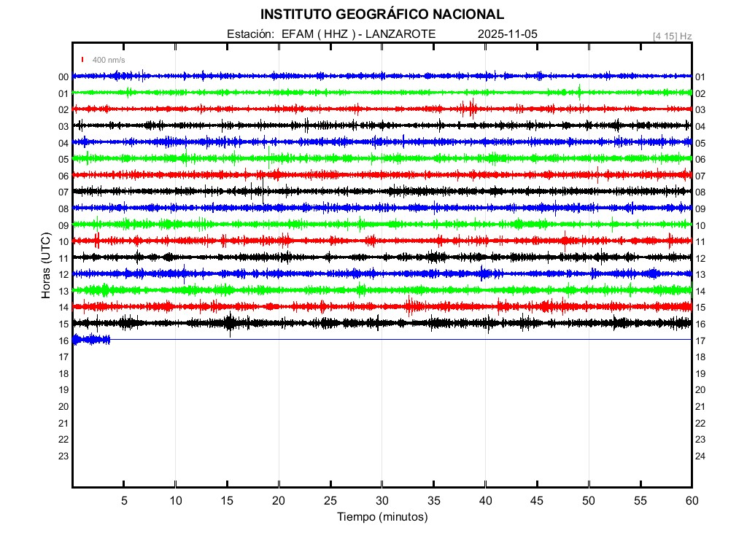Click the 45 minute tick label
The image size is (747, 560).
[x=537, y=500]
